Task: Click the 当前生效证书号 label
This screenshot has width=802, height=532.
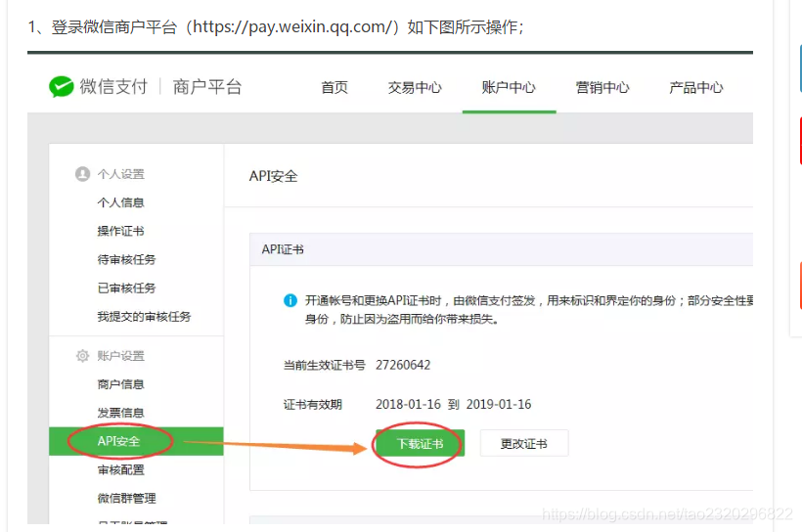Action: [x=325, y=365]
